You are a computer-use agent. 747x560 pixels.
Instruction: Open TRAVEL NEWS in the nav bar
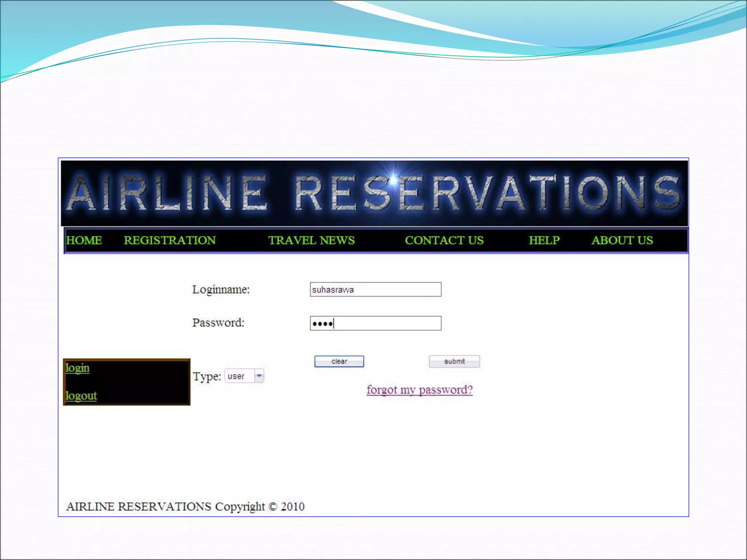(x=311, y=240)
